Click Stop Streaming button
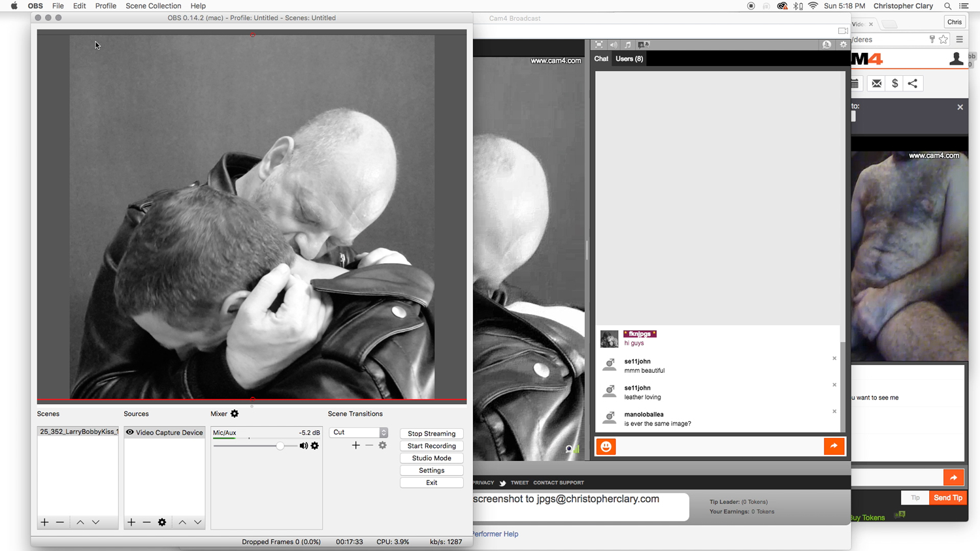The image size is (980, 551). point(432,433)
